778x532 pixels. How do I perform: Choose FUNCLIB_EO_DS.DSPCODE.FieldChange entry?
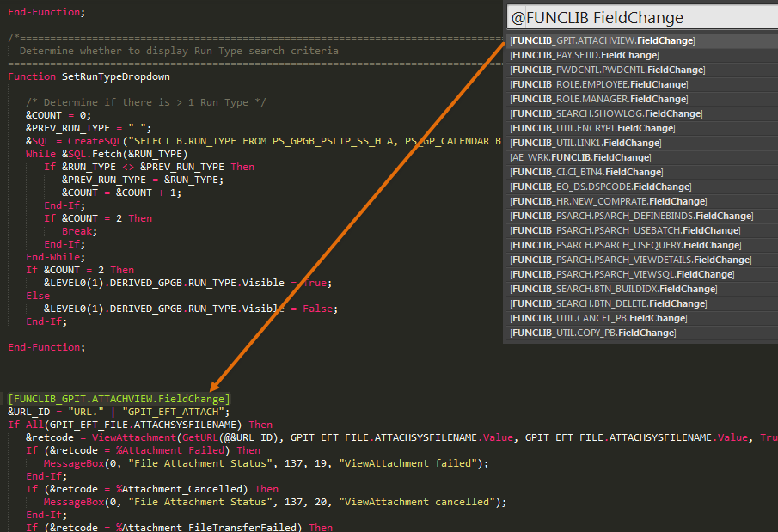pos(643,187)
